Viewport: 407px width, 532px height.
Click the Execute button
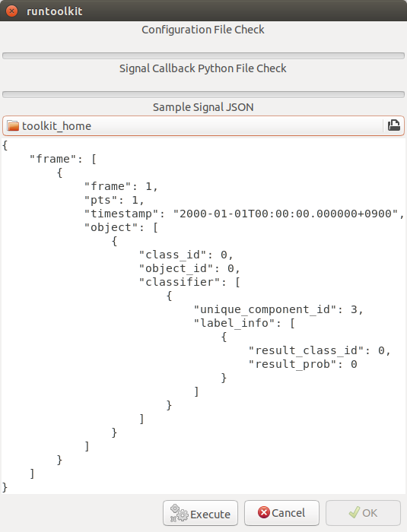click(200, 513)
